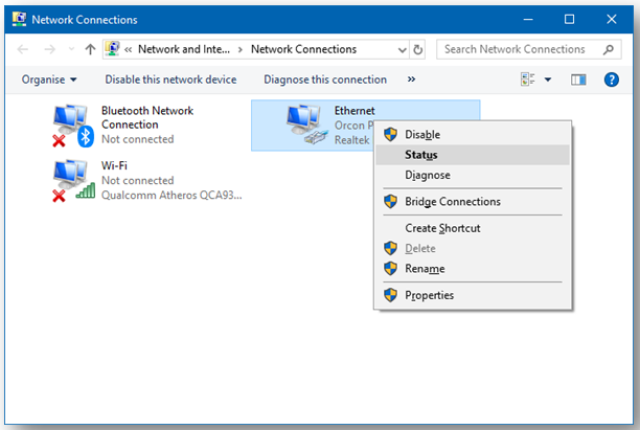Click the refresh icon in address bar

tap(418, 50)
